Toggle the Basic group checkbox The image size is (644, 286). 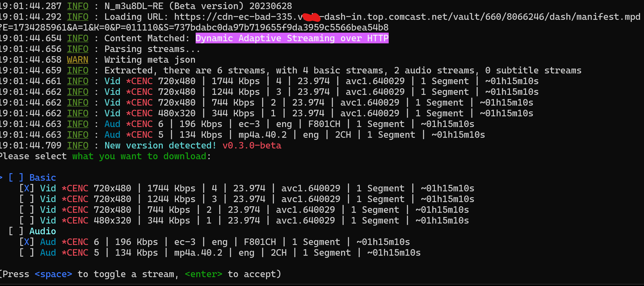click(x=16, y=178)
